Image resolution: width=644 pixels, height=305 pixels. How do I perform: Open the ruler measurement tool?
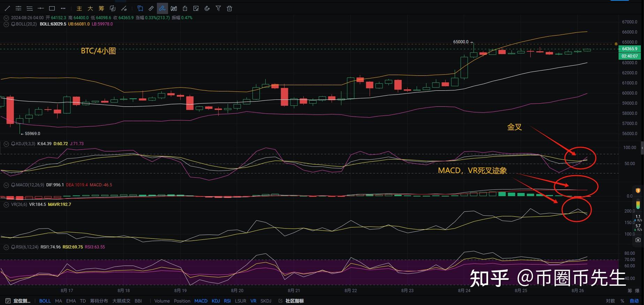tap(151, 8)
